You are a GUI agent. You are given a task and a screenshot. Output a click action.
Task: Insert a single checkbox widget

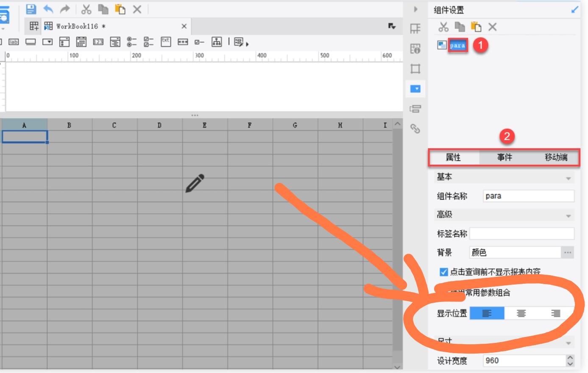click(199, 42)
